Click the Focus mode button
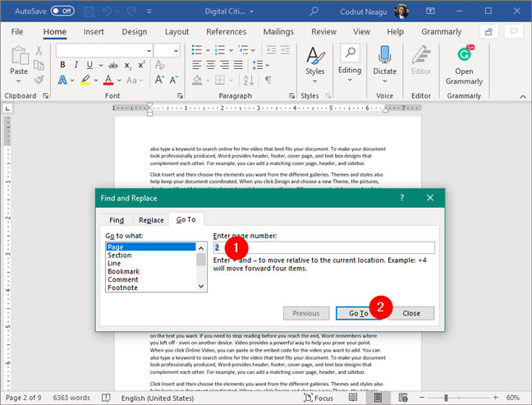 coord(319,398)
